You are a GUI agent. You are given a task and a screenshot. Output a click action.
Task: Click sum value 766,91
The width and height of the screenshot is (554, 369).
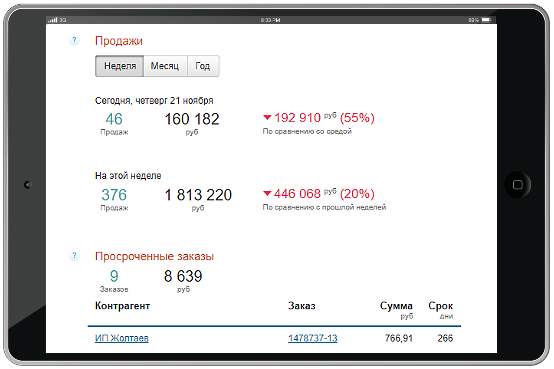(x=399, y=338)
